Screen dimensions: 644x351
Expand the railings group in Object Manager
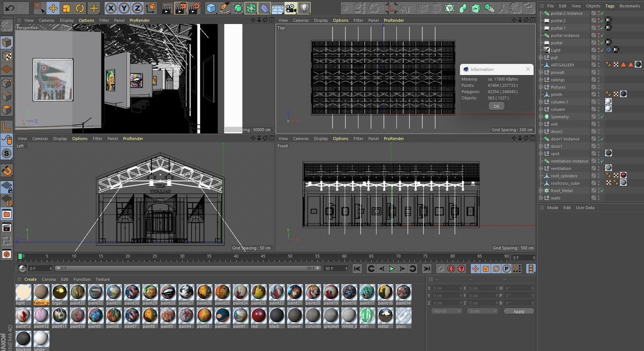point(541,80)
